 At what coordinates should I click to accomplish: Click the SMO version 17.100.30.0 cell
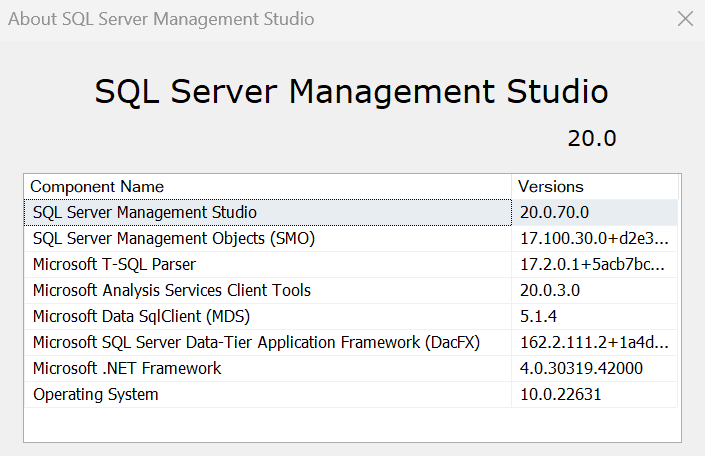pos(594,239)
